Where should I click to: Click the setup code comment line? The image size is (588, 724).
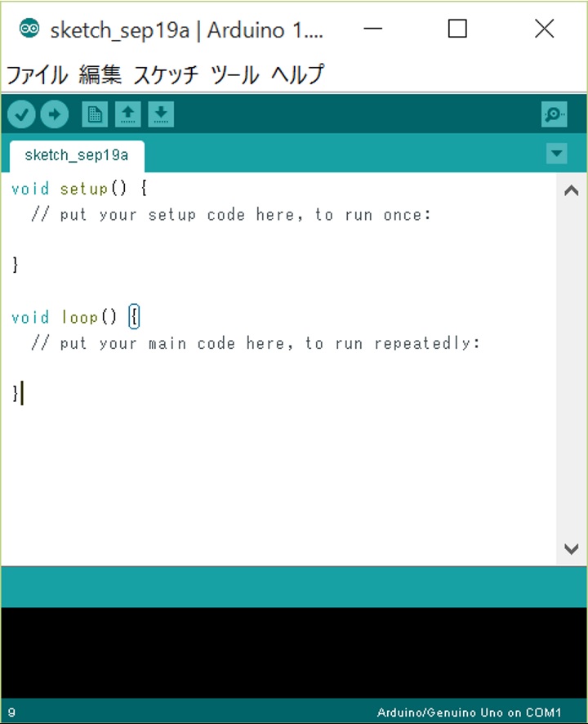tap(231, 215)
